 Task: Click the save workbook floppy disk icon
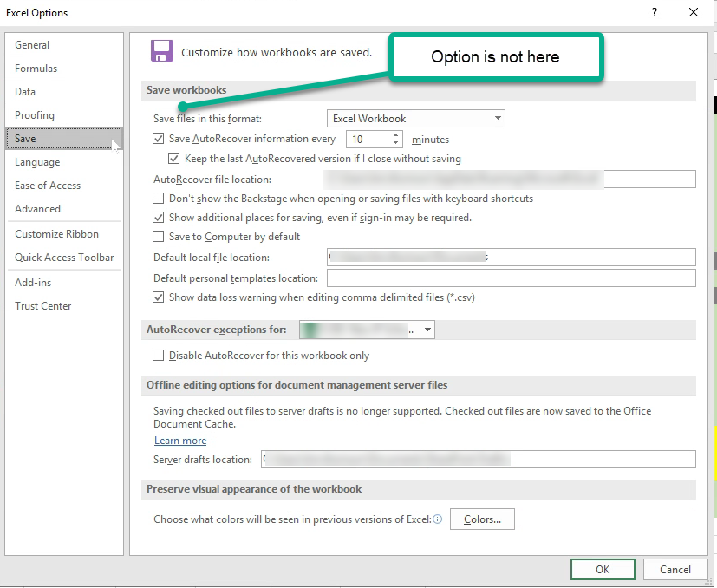(161, 51)
